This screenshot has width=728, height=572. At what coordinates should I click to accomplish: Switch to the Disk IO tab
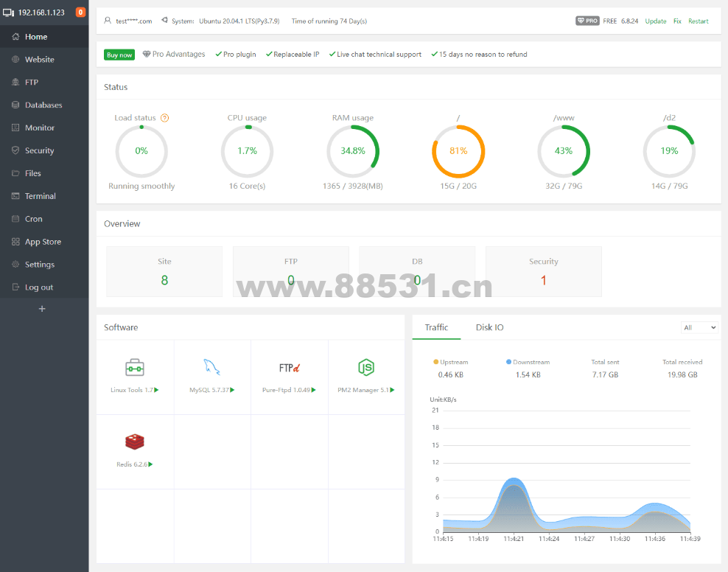489,327
